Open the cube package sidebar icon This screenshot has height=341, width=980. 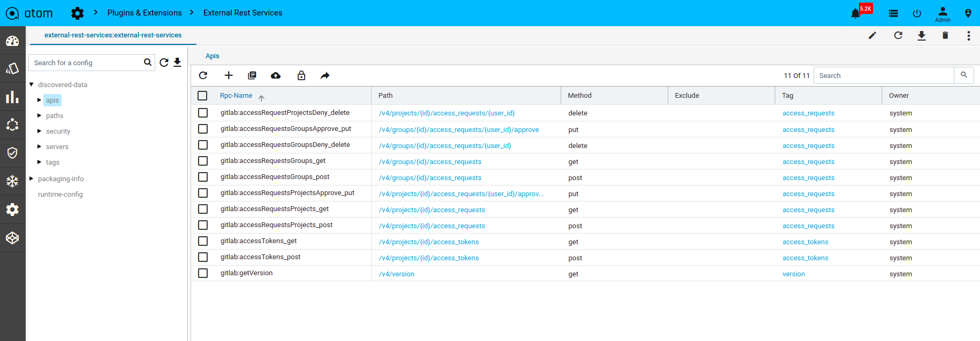point(12,238)
